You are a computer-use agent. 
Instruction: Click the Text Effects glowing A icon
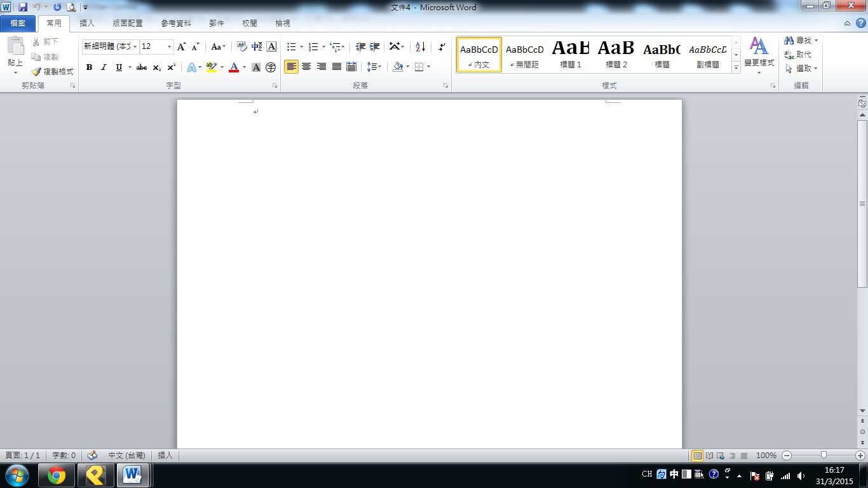(191, 67)
